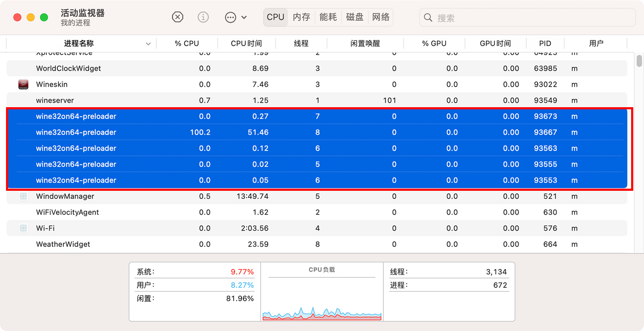Image resolution: width=644 pixels, height=331 pixels.
Task: Click the 系统 9.77% statistic
Action: point(195,272)
